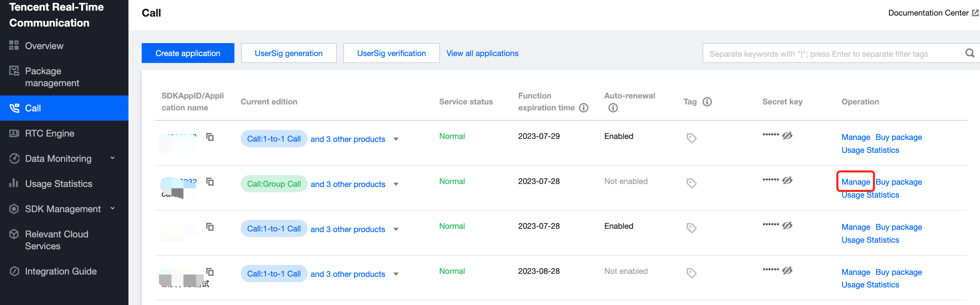
Task: Expand products dropdown in Group Call row
Action: (396, 184)
